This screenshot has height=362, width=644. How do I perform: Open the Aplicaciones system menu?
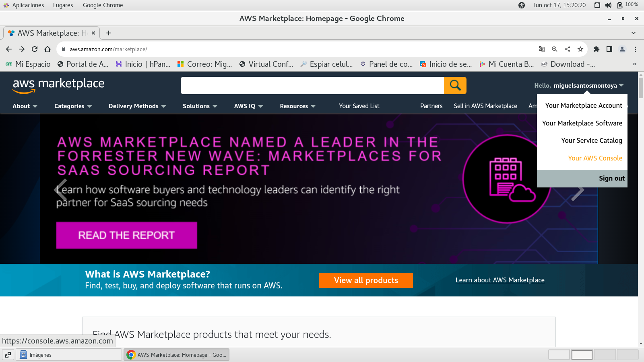point(28,5)
